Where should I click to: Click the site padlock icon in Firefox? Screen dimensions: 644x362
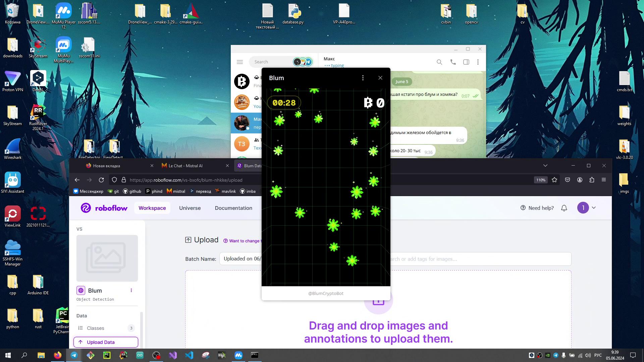(123, 180)
